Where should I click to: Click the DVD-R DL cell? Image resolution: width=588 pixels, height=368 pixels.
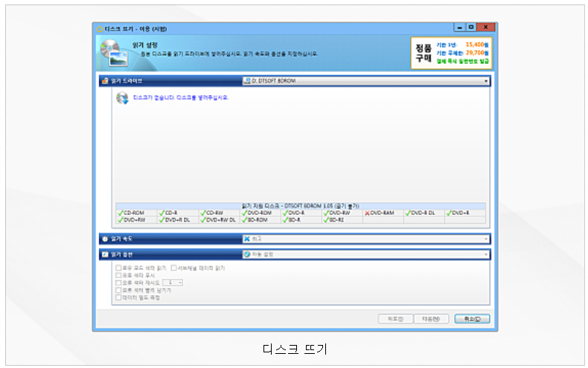point(424,213)
